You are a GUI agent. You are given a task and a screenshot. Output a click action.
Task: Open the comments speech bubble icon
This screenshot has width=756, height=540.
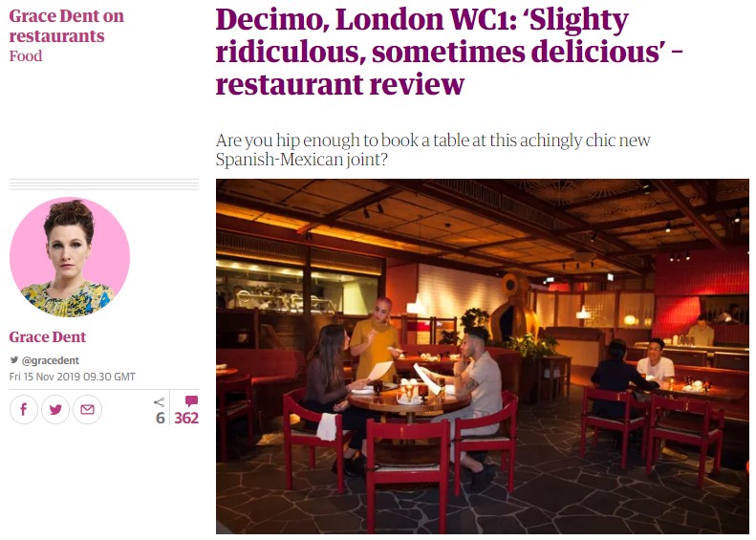191,400
